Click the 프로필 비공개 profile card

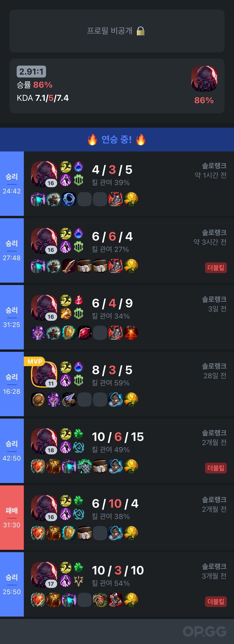[x=117, y=31]
